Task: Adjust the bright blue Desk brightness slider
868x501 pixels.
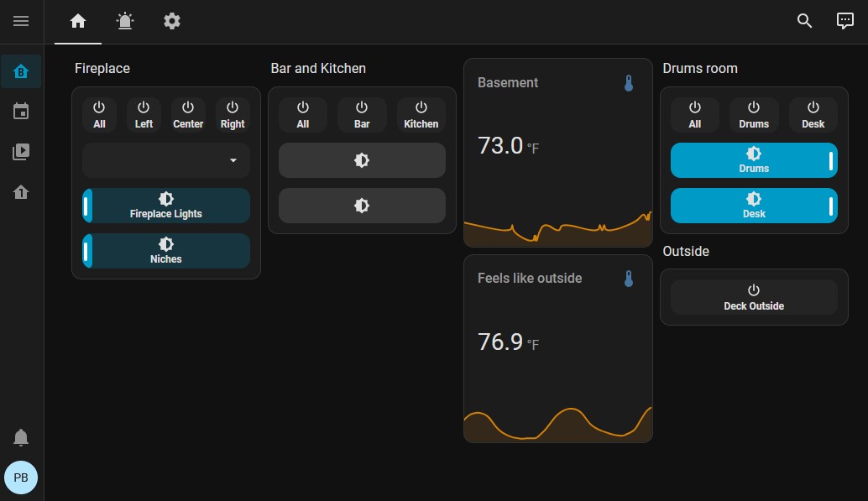Action: click(754, 206)
